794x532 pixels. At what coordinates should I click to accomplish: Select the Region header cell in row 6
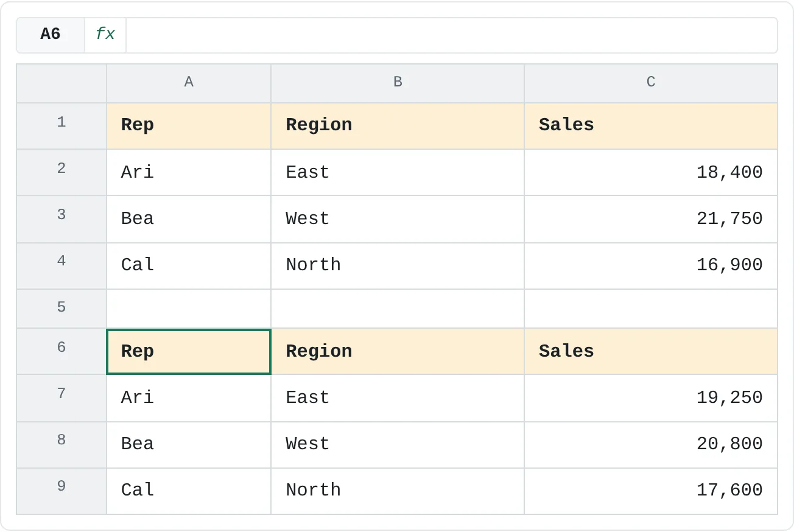click(398, 351)
